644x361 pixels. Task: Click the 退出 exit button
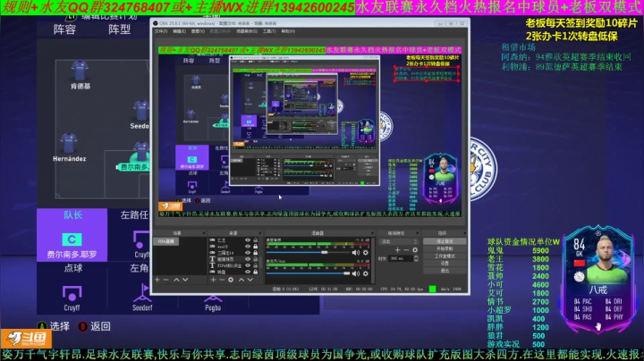tap(445, 271)
